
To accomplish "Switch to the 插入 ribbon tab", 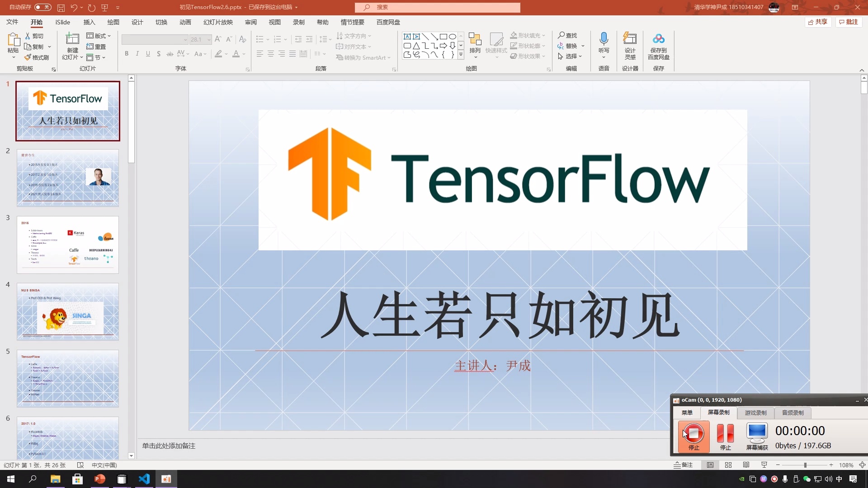I will (89, 22).
